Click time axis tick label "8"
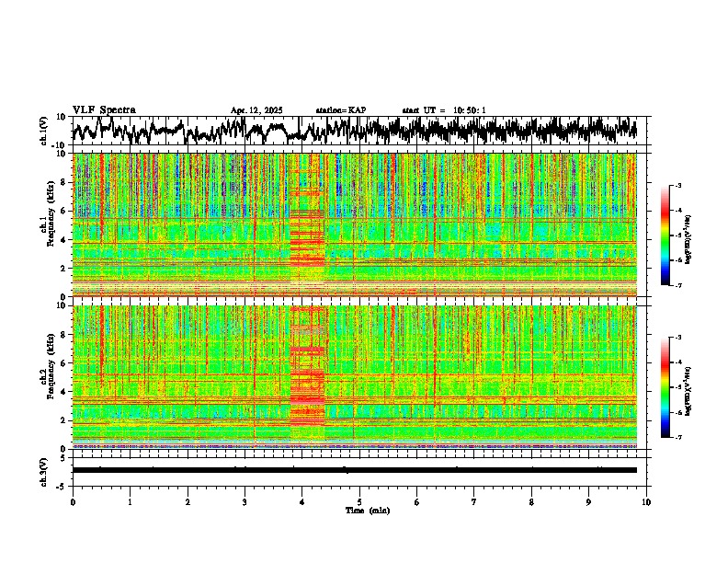Viewport: 728px width, 563px height. 531,502
